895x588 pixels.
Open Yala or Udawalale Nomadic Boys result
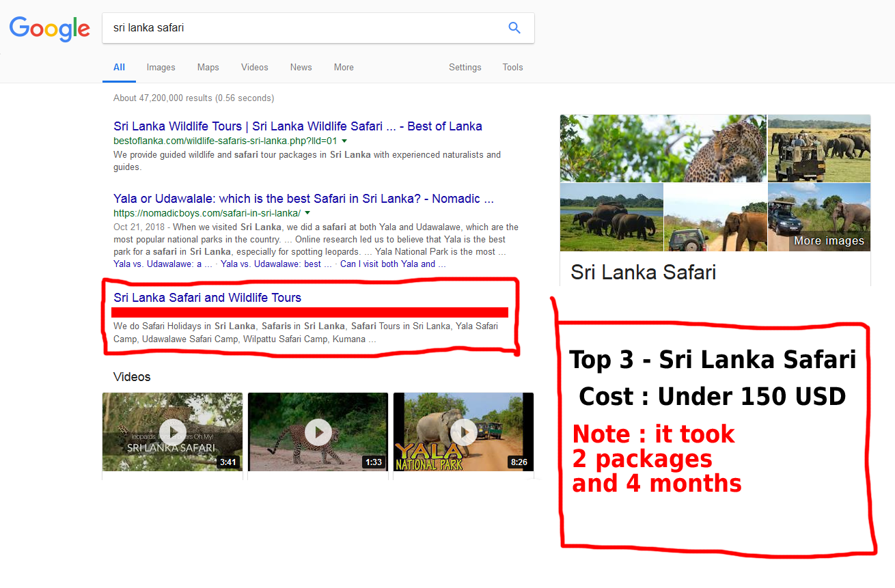(303, 199)
